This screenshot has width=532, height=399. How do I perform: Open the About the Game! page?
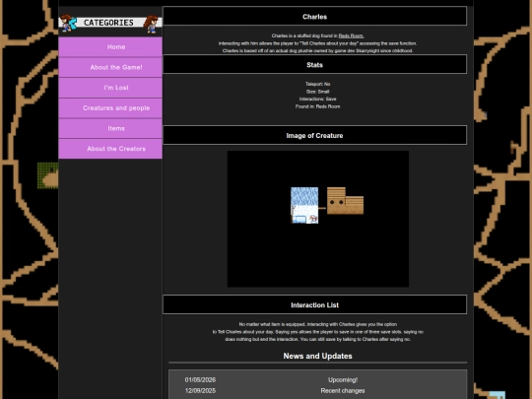point(110,67)
